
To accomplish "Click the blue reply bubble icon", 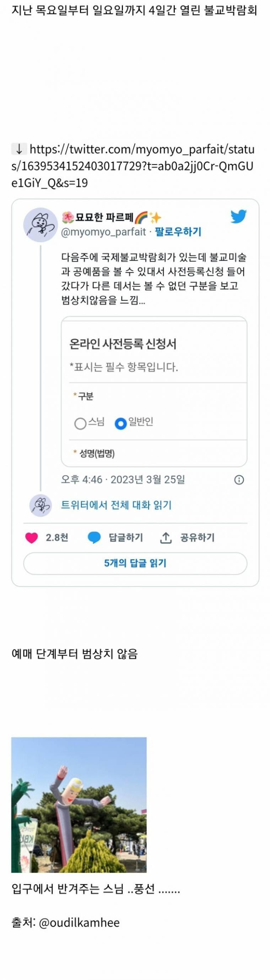I will point(94,538).
